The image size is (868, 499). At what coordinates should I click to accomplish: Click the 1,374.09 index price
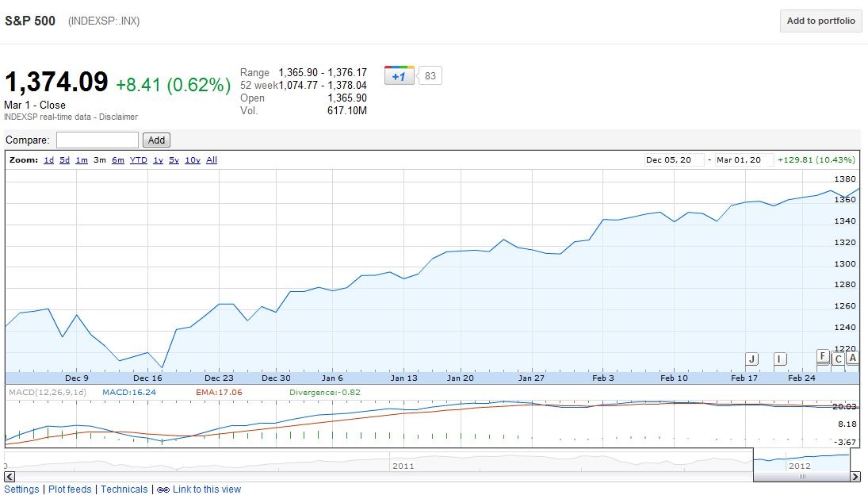click(56, 82)
